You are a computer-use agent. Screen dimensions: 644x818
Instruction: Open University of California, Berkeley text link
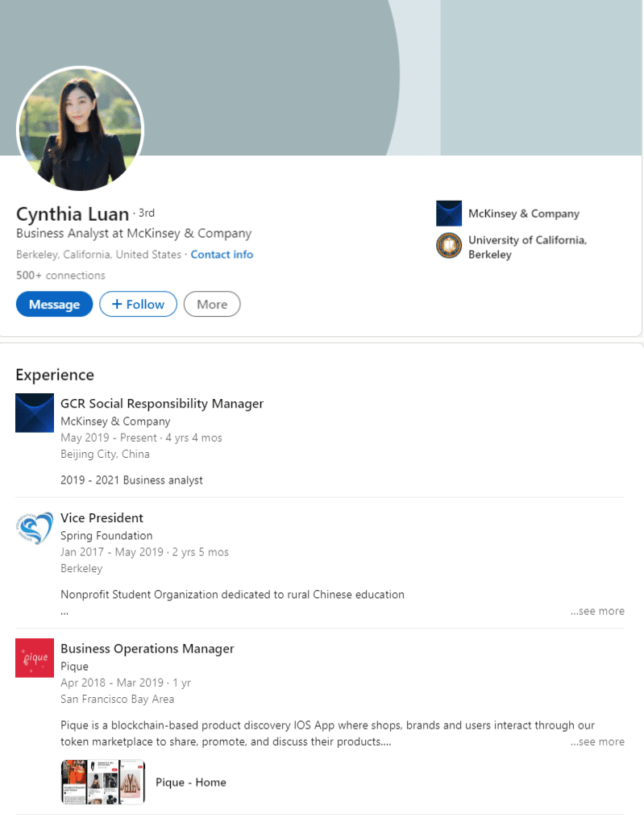(x=527, y=247)
